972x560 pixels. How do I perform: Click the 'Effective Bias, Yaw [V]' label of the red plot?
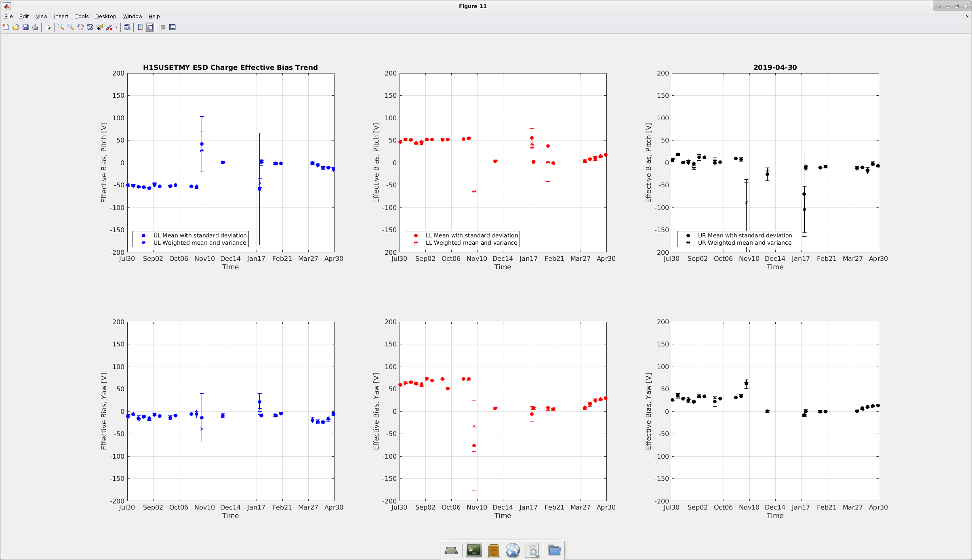376,411
